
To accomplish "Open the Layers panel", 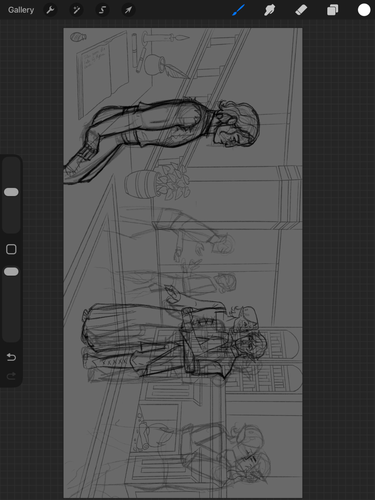I will [x=332, y=10].
